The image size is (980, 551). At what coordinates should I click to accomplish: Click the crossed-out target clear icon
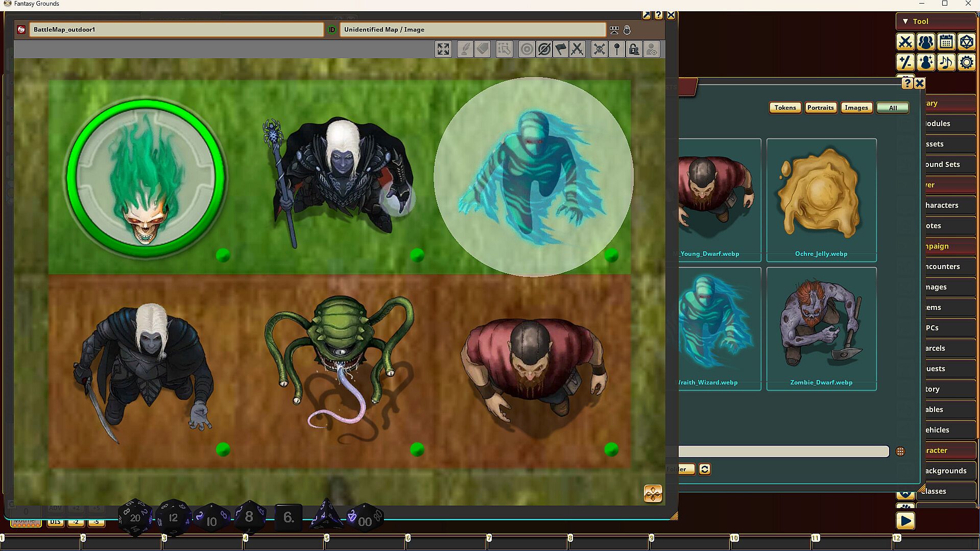(x=544, y=49)
